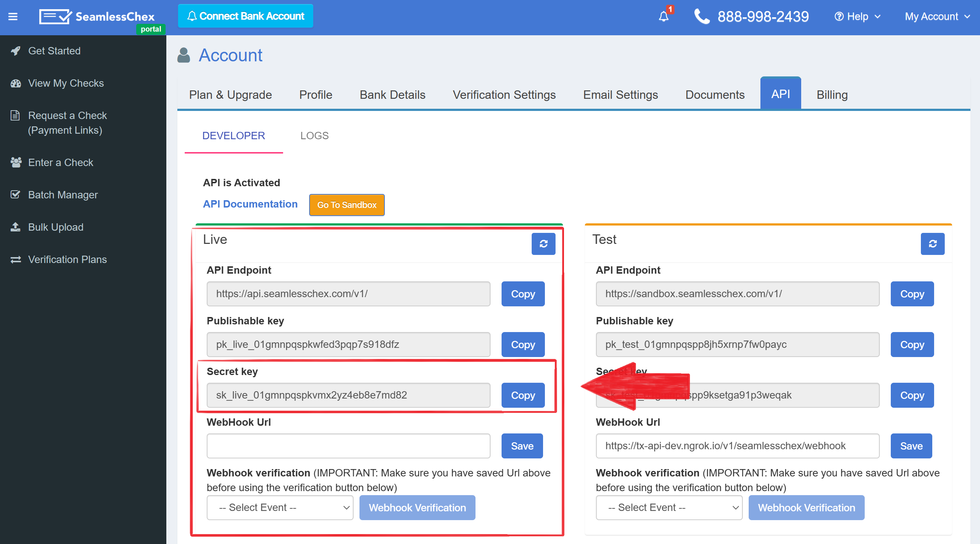Regenerate Live keys with refresh icon
The width and height of the screenshot is (980, 544).
(543, 244)
